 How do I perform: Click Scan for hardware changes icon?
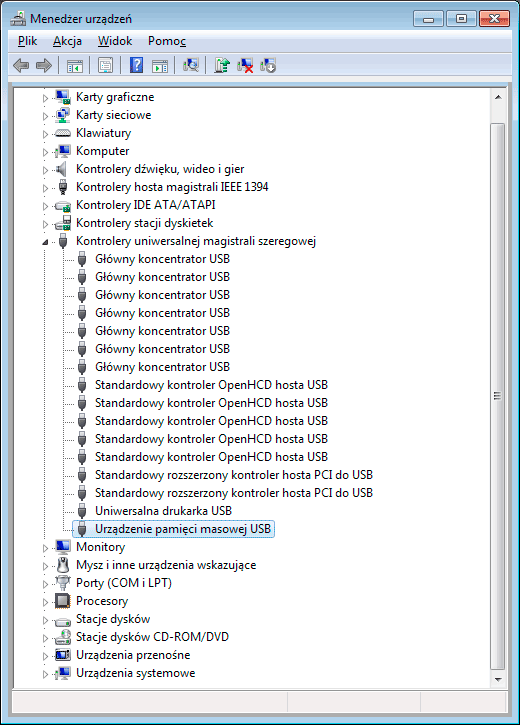click(x=190, y=65)
